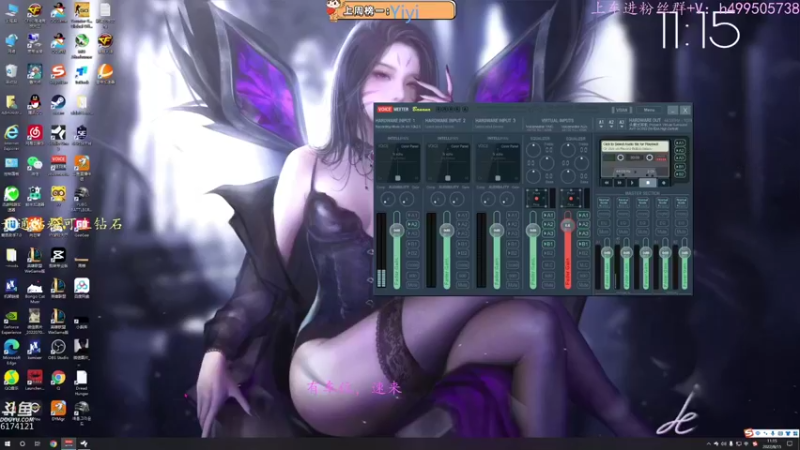Image resolution: width=800 pixels, height=450 pixels.
Task: Toggle cassette B1 bus button
Action: (x=680, y=166)
